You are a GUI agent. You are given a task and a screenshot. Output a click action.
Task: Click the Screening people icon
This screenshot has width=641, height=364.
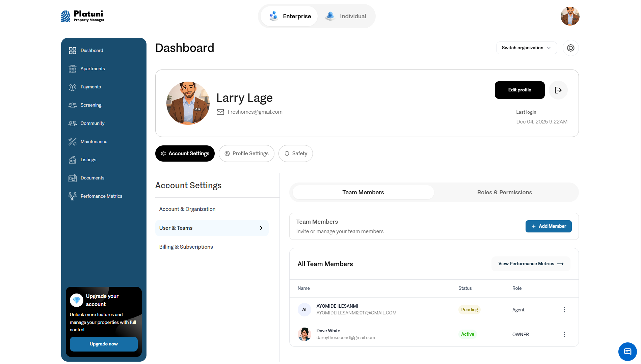point(73,105)
